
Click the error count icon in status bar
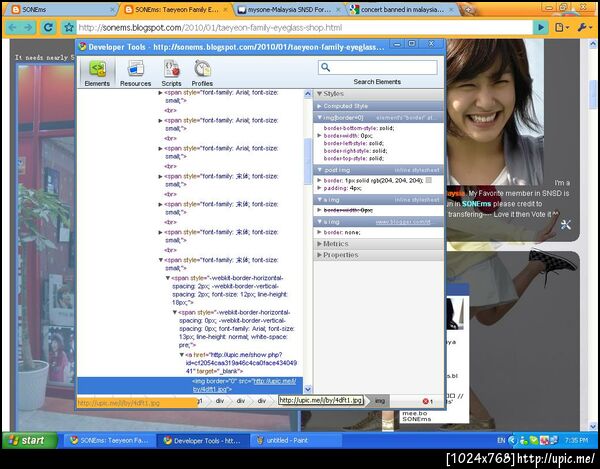coord(428,401)
